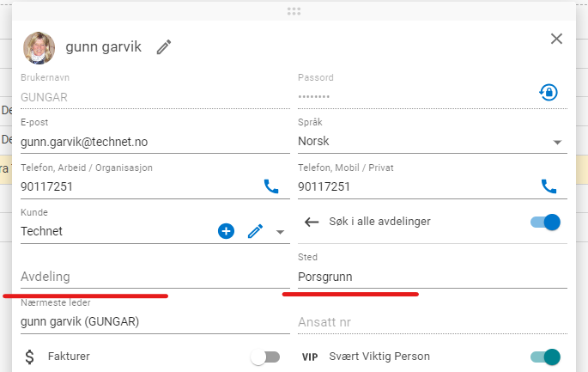Image resolution: width=588 pixels, height=372 pixels.
Task: Add new customer with plus icon
Action: tap(226, 230)
